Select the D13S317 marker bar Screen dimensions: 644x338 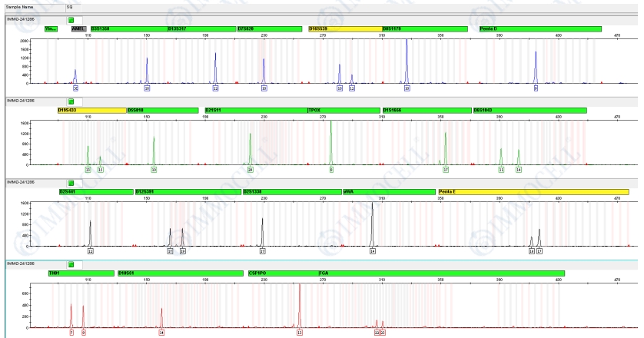click(x=201, y=28)
